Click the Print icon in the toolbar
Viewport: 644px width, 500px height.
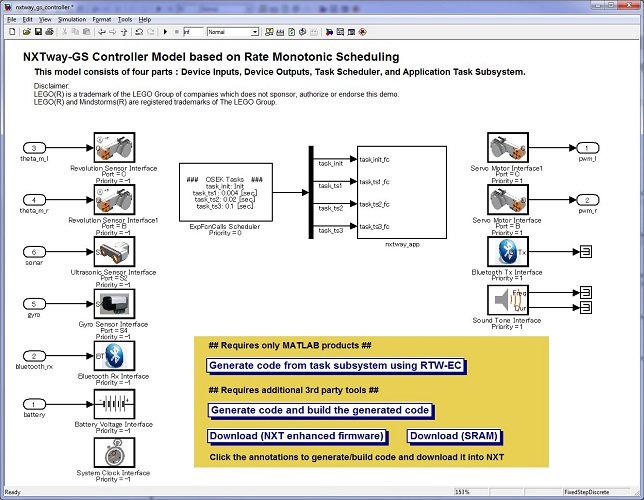pos(49,31)
